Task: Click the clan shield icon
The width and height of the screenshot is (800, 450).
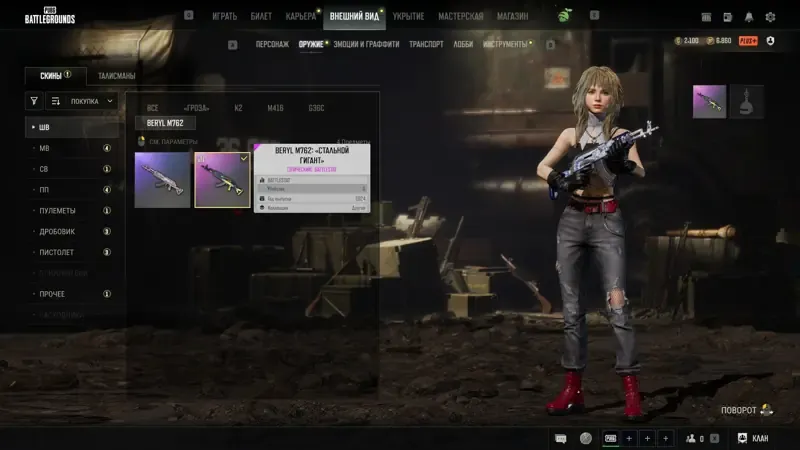Action: (742, 438)
